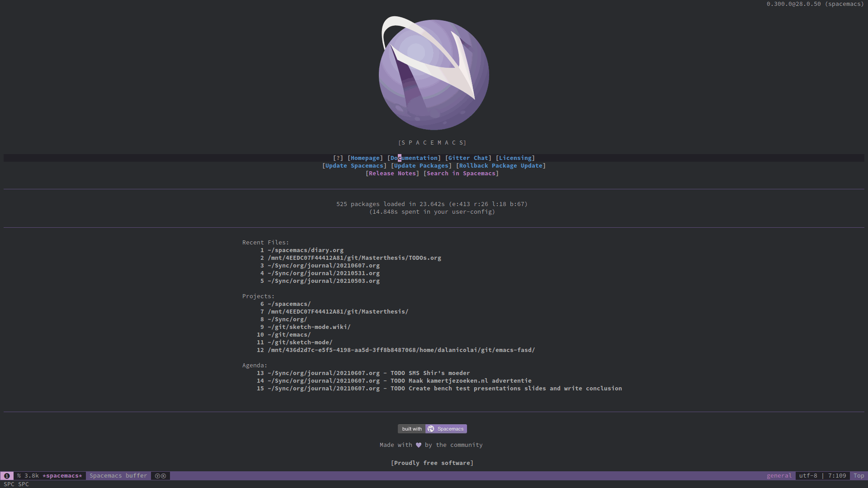Click the *spacemacs* buffer name in modeline
Viewport: 868px width, 488px height.
[x=62, y=476]
